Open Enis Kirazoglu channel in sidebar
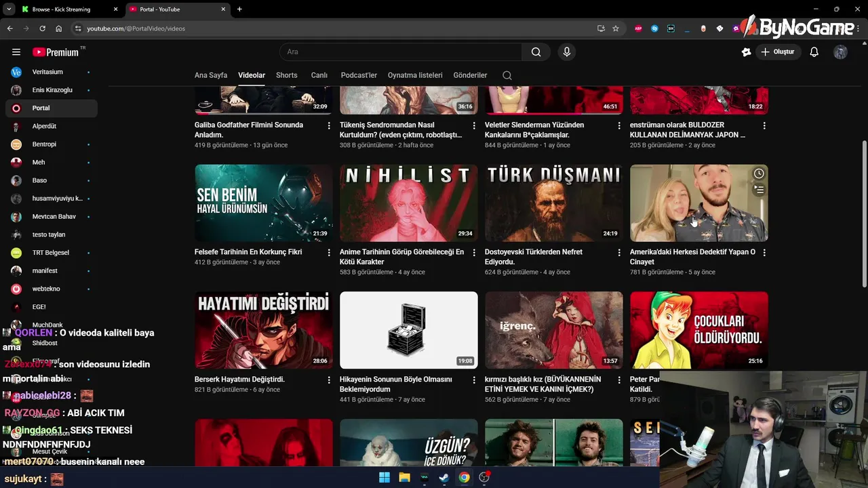 click(52, 90)
